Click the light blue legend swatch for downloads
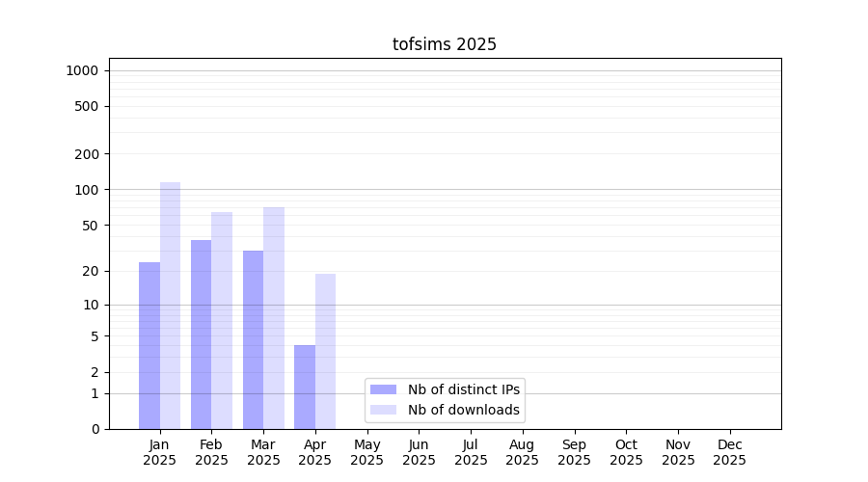Image resolution: width=868 pixels, height=482 pixels. [383, 410]
